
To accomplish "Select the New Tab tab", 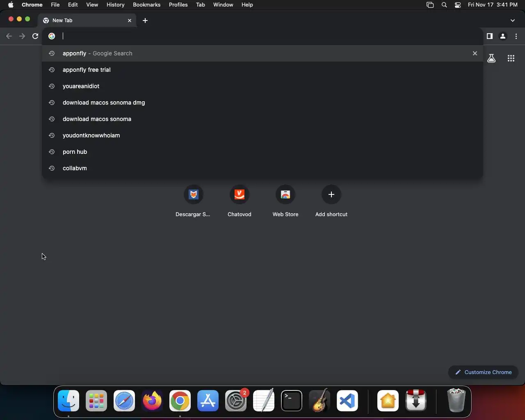I will click(x=87, y=21).
